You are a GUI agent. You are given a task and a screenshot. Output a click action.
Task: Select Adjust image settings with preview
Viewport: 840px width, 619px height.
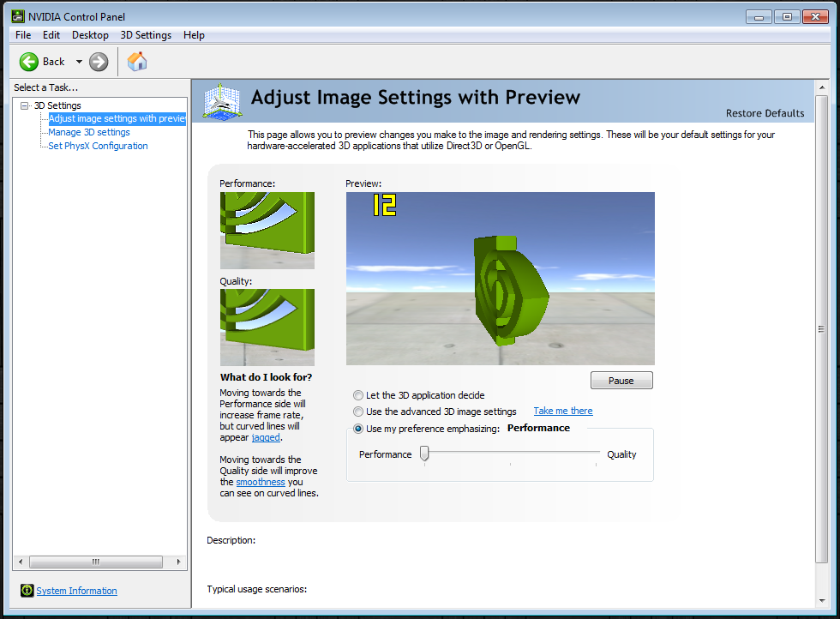(117, 118)
